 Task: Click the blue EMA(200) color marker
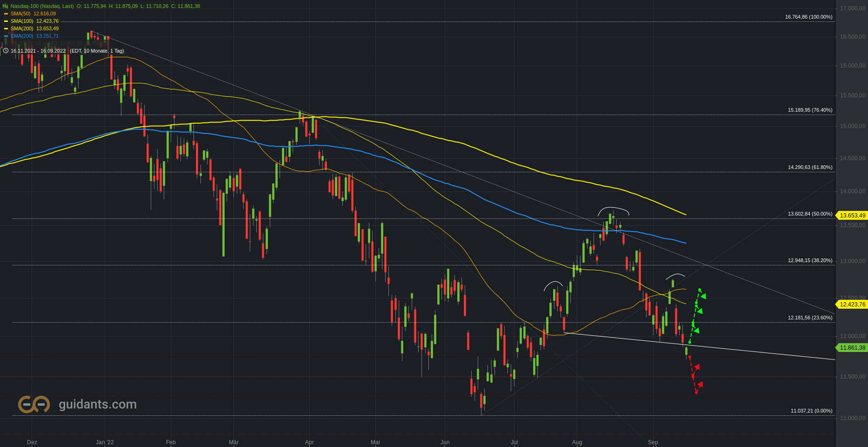pos(6,36)
